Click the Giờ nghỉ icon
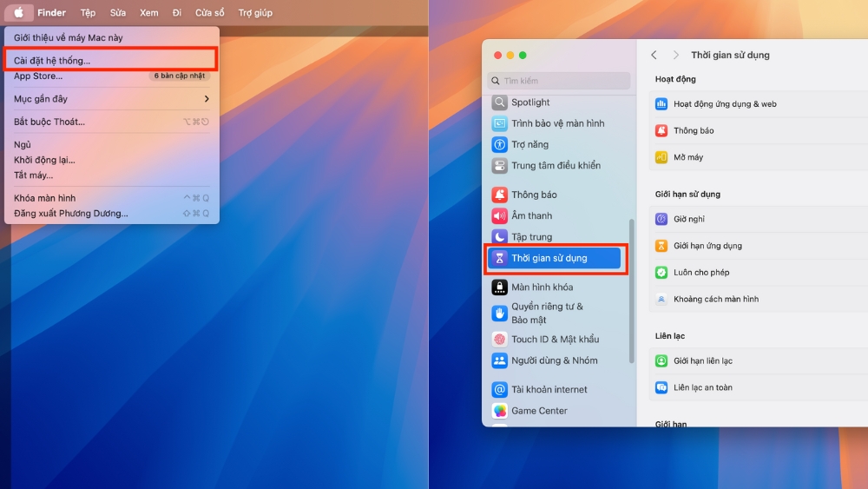868x489 pixels. tap(661, 219)
